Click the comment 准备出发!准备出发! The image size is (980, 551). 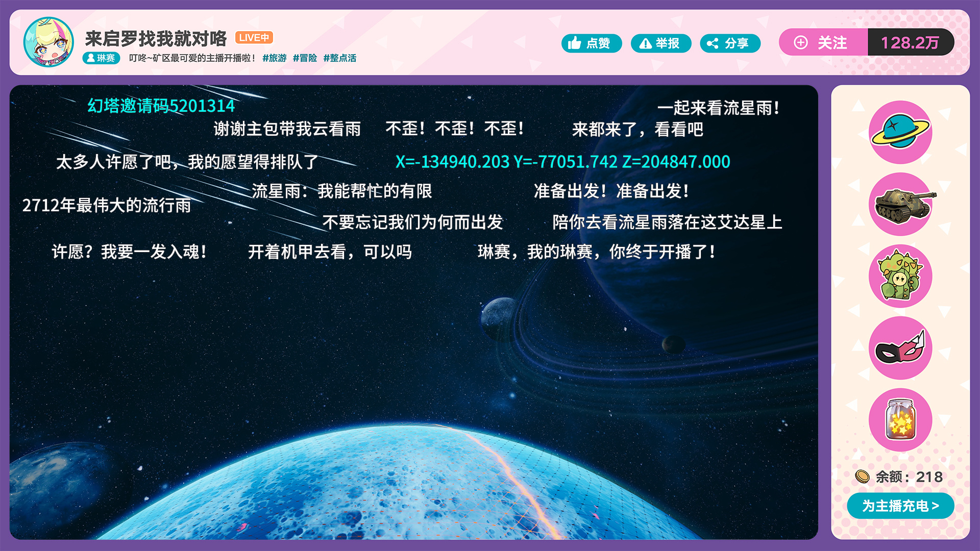point(611,191)
